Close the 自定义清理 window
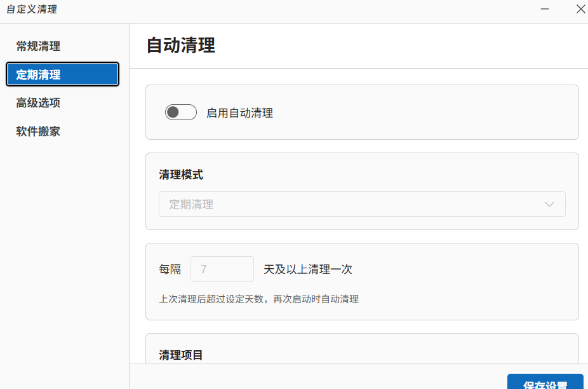The image size is (588, 389). coord(580,9)
